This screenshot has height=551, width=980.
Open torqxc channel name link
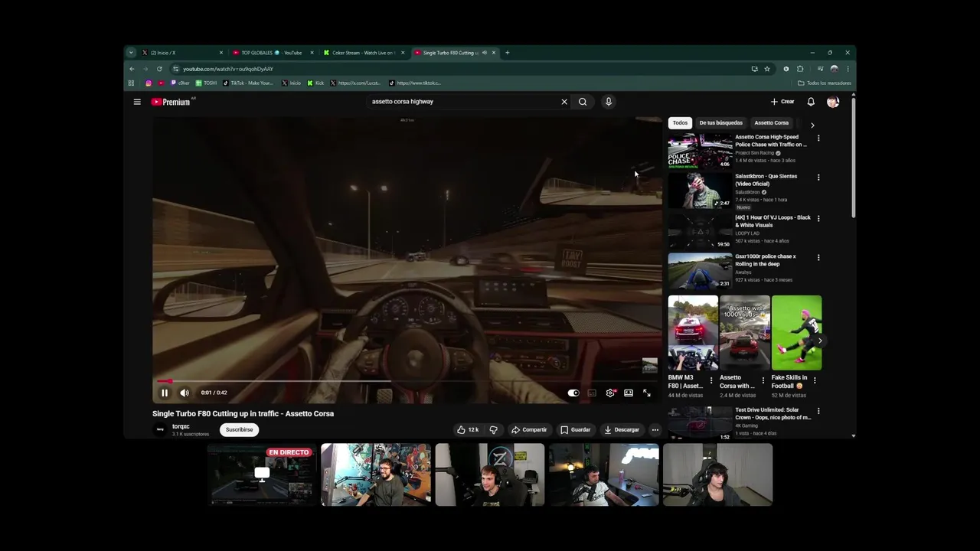[x=181, y=426]
